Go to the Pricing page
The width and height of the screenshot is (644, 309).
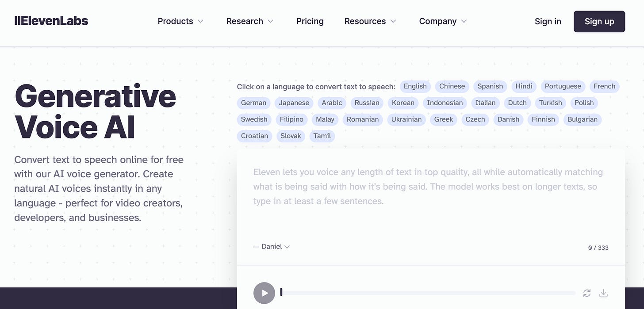[x=310, y=21]
